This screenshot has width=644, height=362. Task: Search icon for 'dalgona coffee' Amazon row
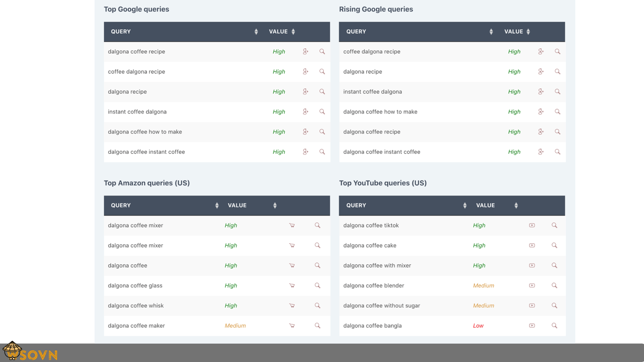click(x=317, y=265)
